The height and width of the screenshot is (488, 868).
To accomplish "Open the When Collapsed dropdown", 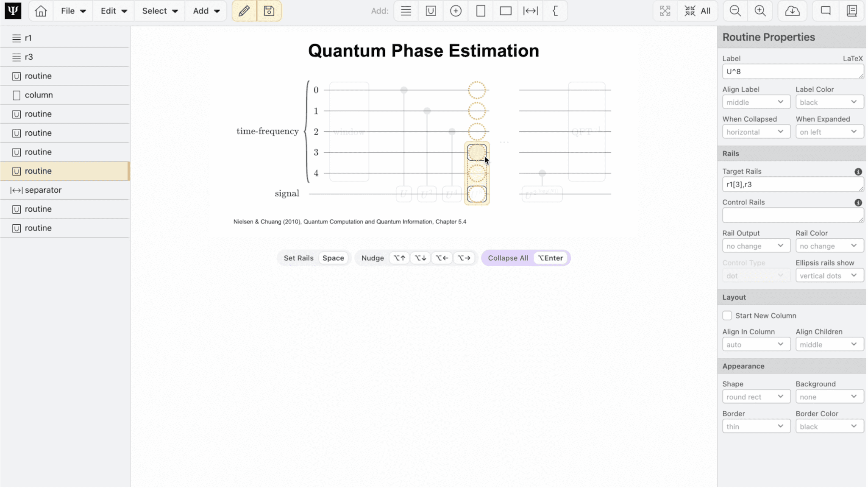I will tap(756, 131).
